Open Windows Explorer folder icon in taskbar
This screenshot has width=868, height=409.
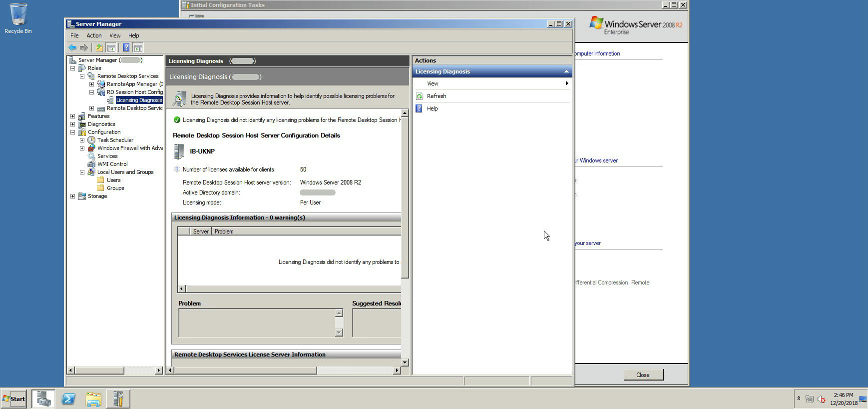pos(93,399)
